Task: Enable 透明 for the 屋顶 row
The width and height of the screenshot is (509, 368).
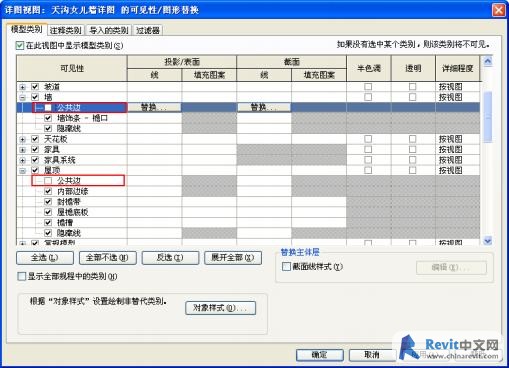Action: tap(412, 170)
